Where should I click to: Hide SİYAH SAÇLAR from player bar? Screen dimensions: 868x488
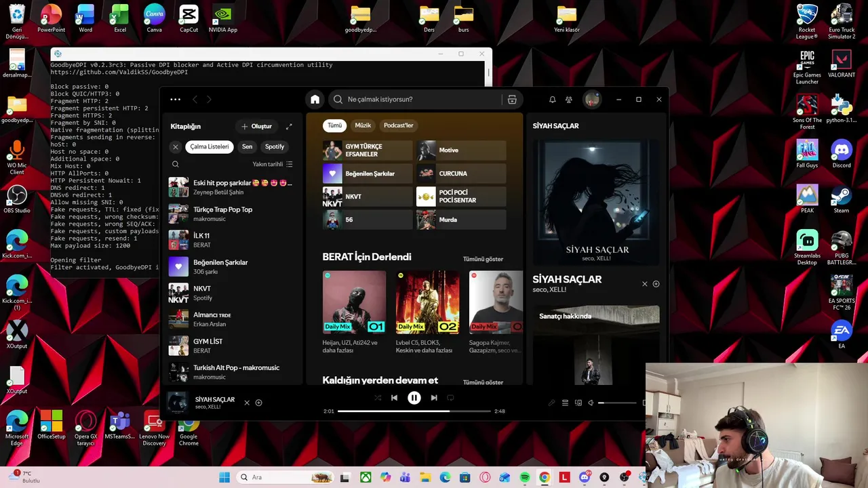247,403
